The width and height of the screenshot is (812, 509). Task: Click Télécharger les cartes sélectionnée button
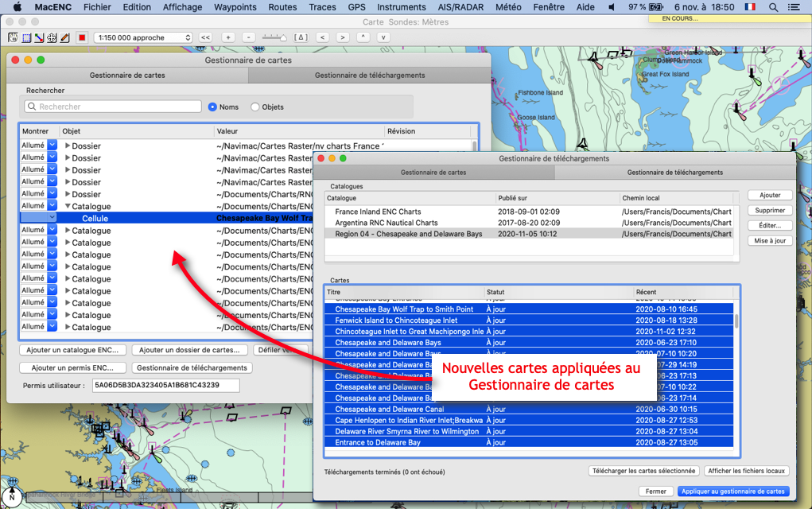pyautogui.click(x=643, y=471)
